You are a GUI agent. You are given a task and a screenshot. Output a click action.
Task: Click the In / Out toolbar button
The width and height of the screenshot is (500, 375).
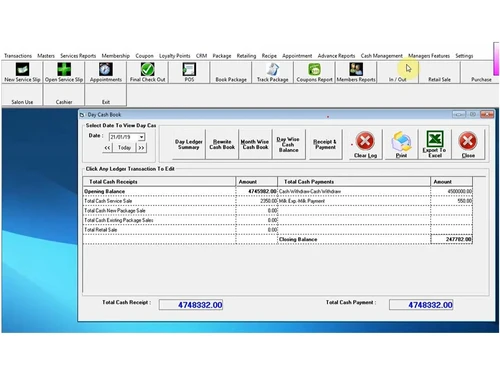click(398, 72)
